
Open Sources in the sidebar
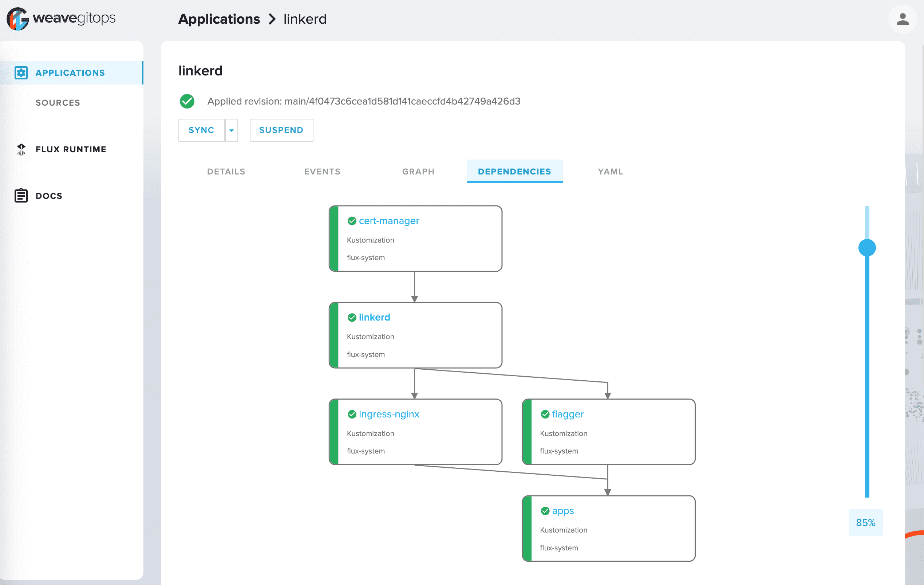coord(58,102)
